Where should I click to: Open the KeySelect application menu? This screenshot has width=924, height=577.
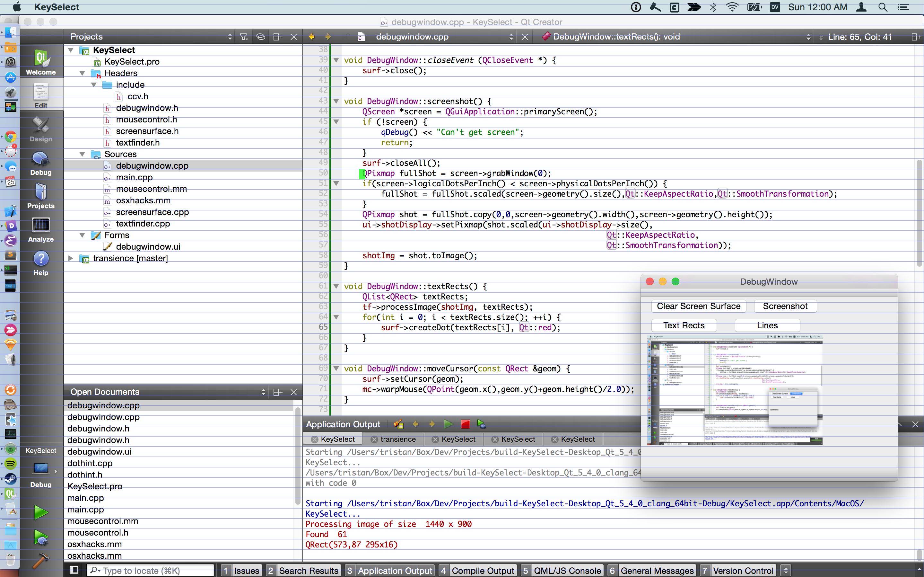coord(57,7)
